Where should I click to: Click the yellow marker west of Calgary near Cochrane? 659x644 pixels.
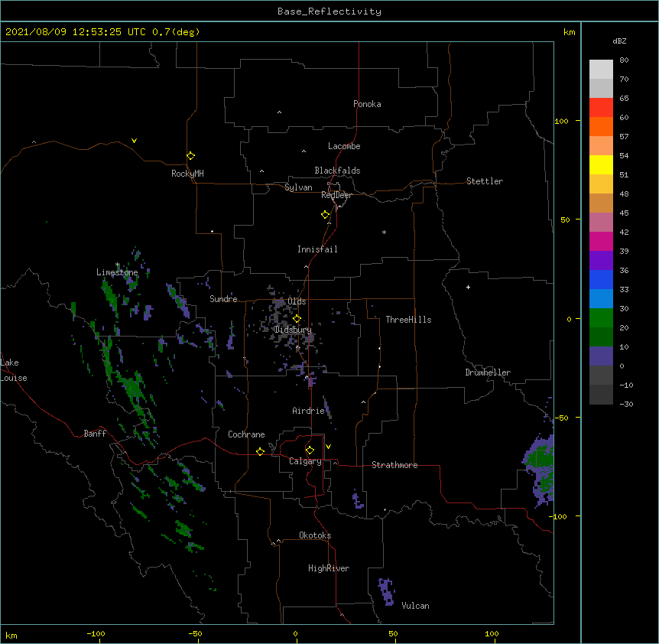coord(260,452)
